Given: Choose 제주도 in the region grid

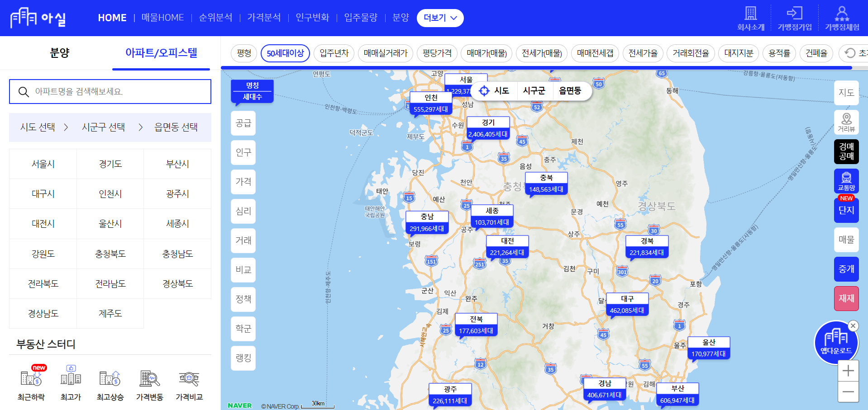Looking at the screenshot, I should (110, 313).
